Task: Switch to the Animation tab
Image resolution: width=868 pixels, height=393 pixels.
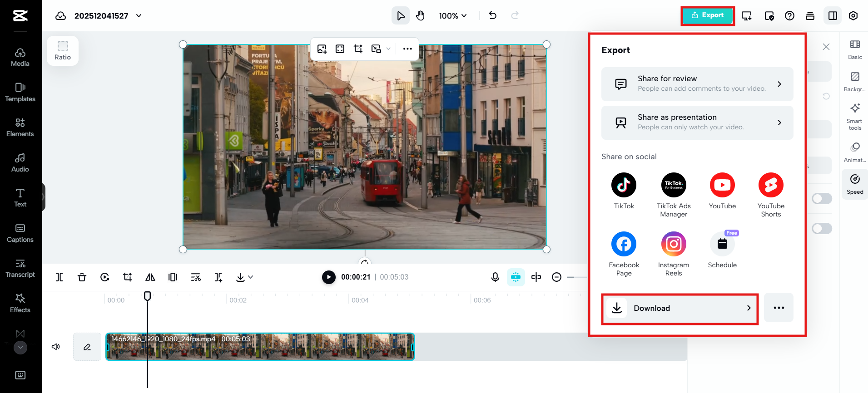Action: point(855,152)
